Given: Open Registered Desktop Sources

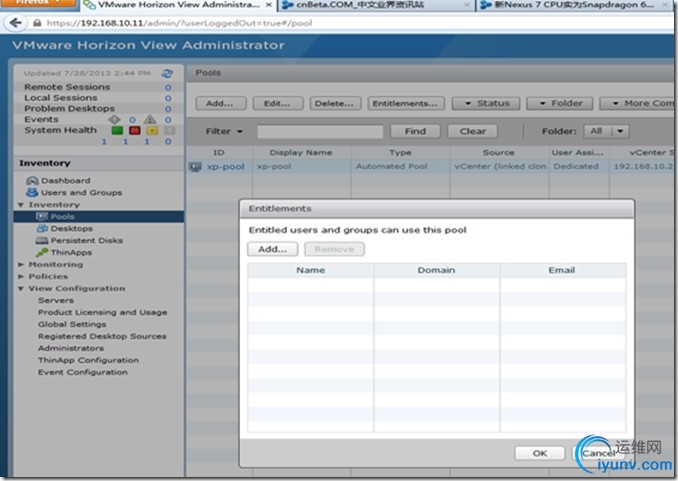Looking at the screenshot, I should [x=102, y=336].
